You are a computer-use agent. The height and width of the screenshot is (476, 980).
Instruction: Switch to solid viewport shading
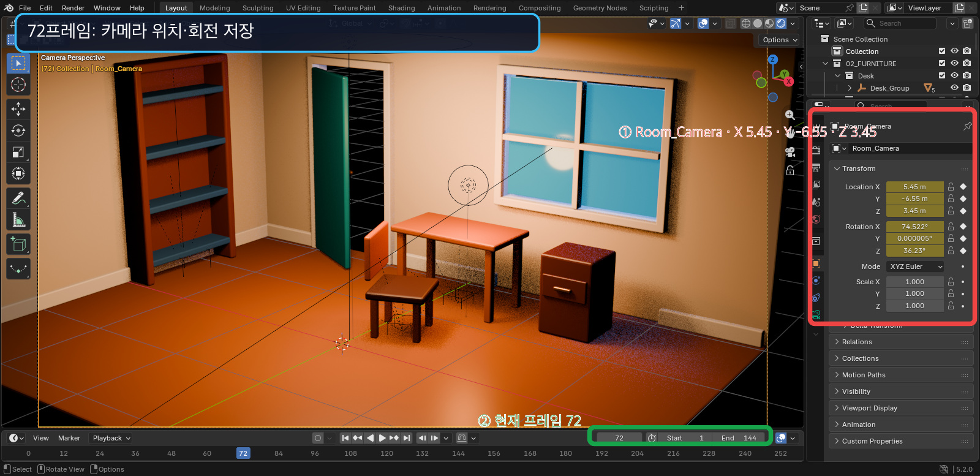758,23
